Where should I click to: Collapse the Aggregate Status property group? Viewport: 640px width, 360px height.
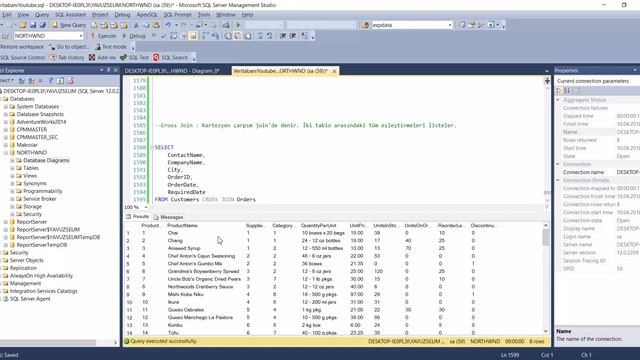click(558, 100)
